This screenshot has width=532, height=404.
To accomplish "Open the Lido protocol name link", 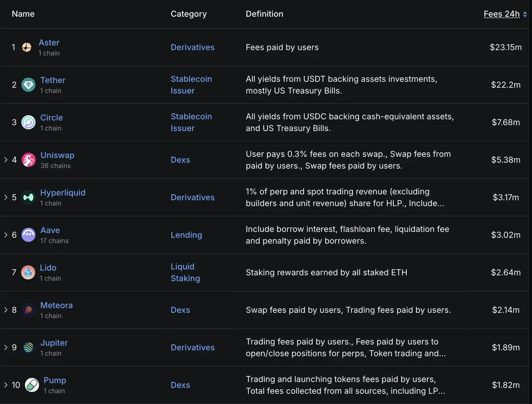I will (x=48, y=268).
